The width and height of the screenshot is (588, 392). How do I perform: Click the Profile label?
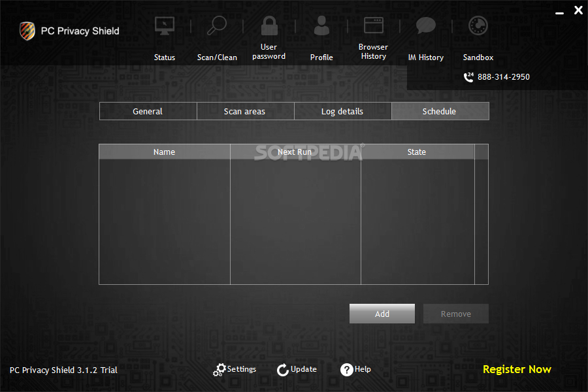(x=321, y=57)
